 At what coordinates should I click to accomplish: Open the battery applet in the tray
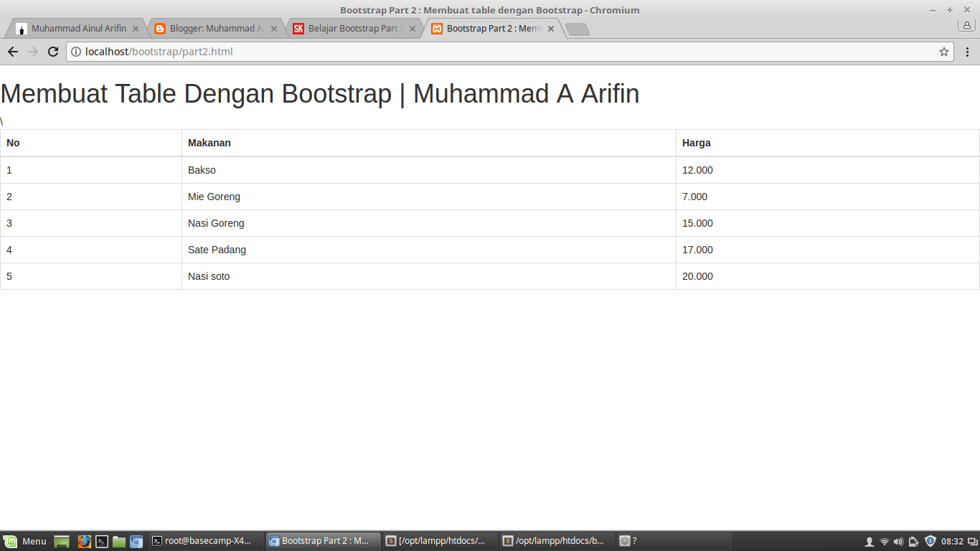coord(913,541)
